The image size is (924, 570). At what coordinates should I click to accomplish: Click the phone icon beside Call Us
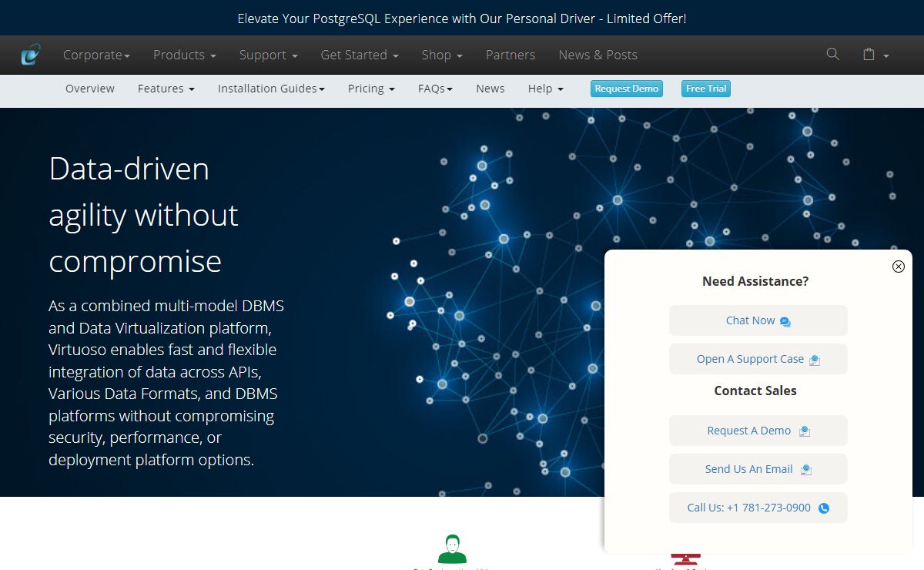[824, 508]
